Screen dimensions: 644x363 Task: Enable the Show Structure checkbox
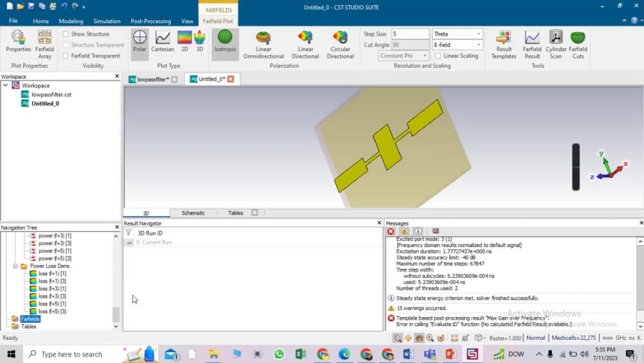pos(66,34)
